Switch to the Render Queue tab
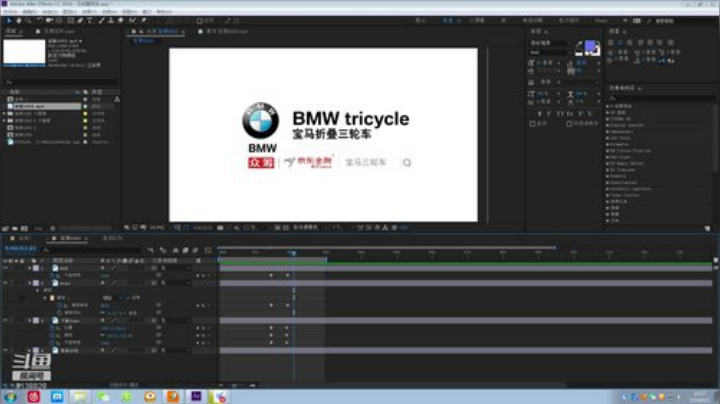720x404 pixels. click(x=113, y=238)
